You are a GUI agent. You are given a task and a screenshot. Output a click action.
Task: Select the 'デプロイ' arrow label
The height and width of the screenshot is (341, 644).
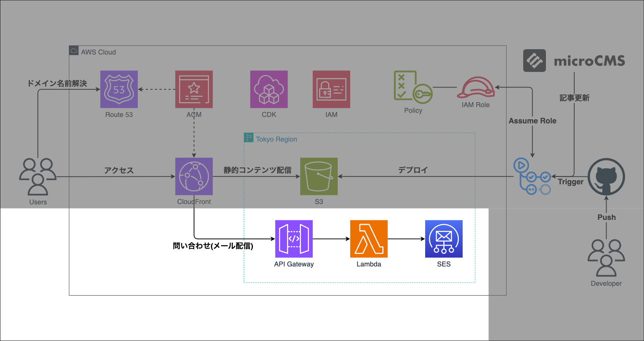tap(413, 170)
